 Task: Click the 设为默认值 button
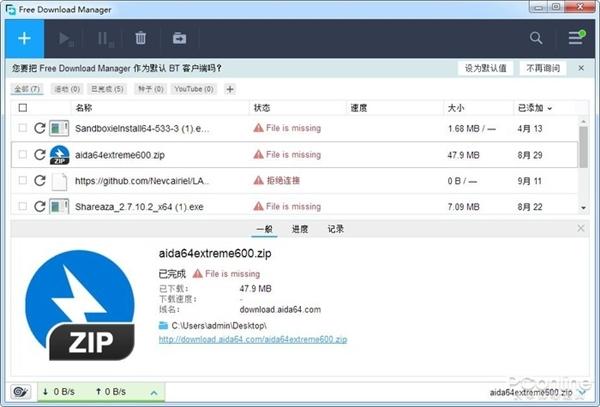pos(485,68)
